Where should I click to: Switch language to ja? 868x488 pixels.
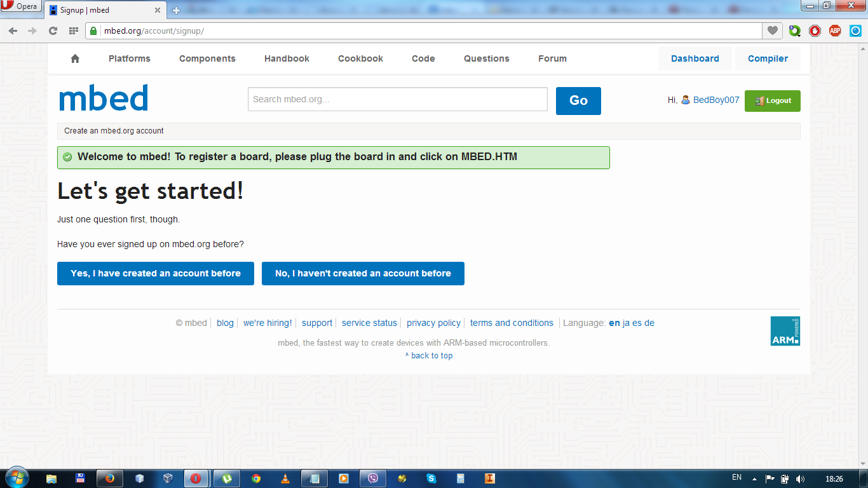coord(626,323)
